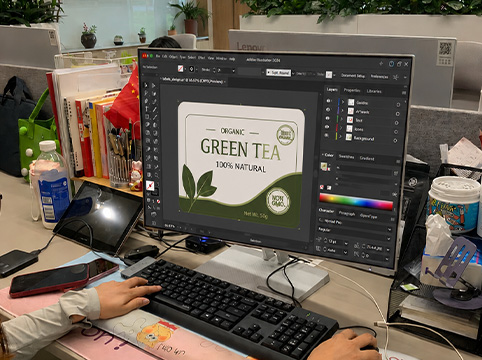
Task: Click the Stroke box in the toolbar
Action: (x=156, y=192)
